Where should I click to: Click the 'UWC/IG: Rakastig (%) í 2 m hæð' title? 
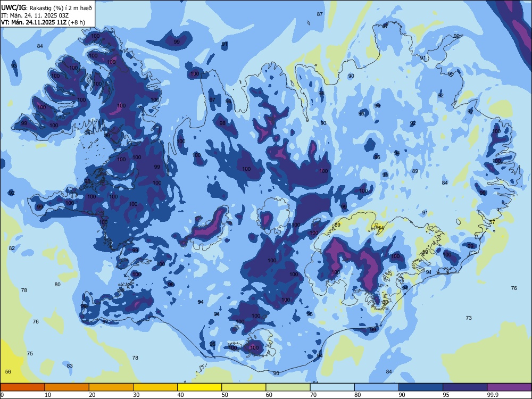coord(46,8)
